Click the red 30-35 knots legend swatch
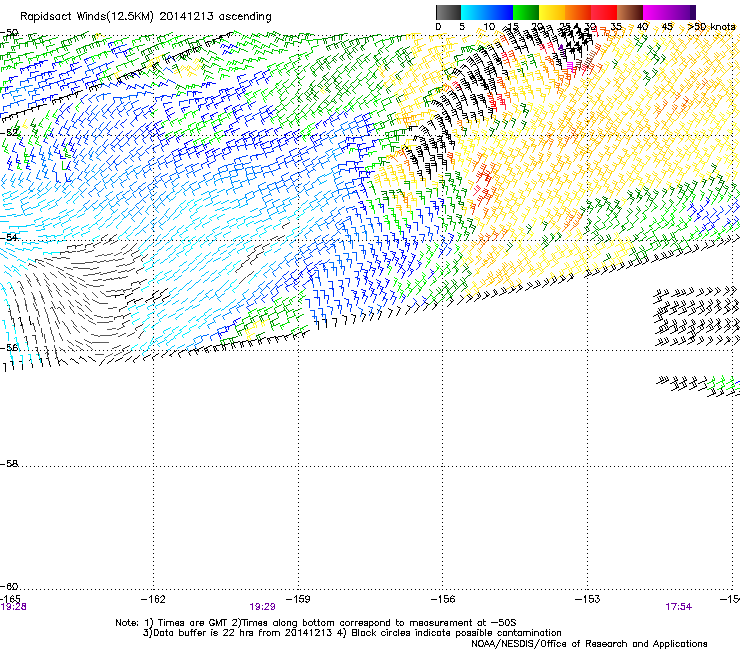The image size is (740, 650). [x=604, y=12]
